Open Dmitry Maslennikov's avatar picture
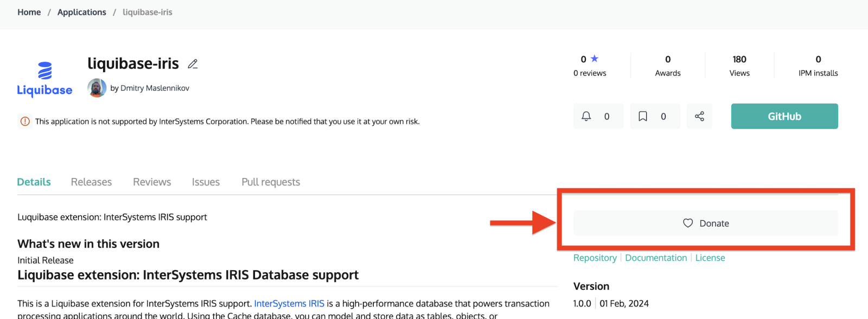The image size is (868, 319). tap(97, 88)
